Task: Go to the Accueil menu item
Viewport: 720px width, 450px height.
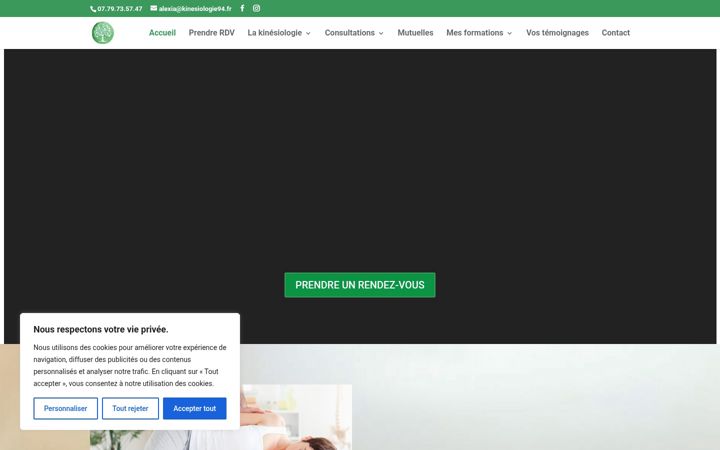Action: [162, 33]
